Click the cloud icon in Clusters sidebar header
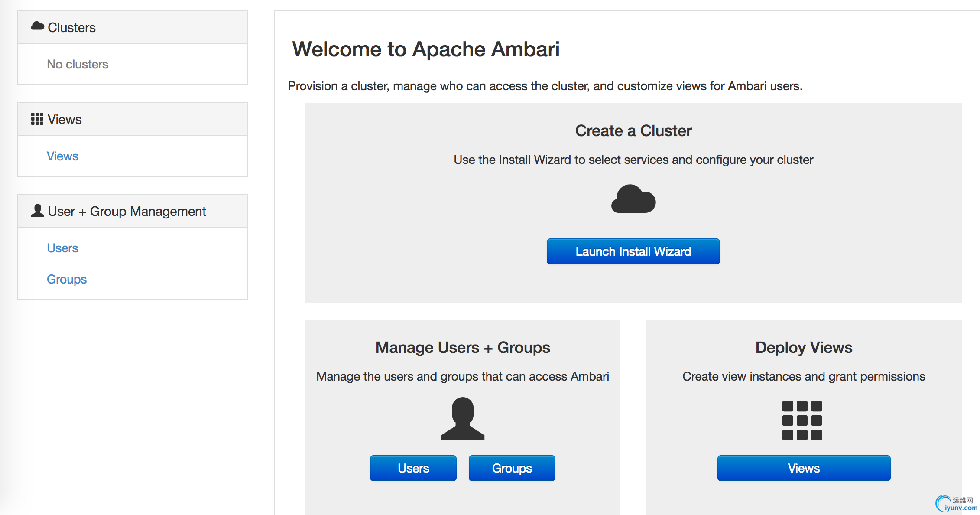 [x=38, y=26]
